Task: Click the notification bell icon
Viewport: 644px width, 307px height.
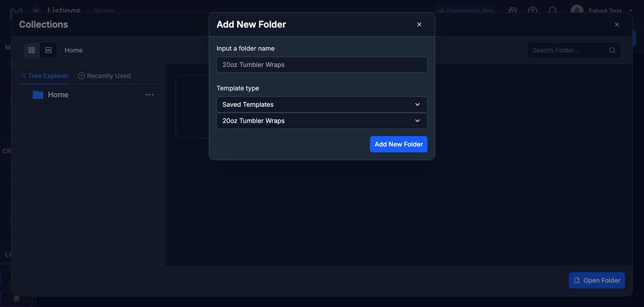Action: click(553, 10)
